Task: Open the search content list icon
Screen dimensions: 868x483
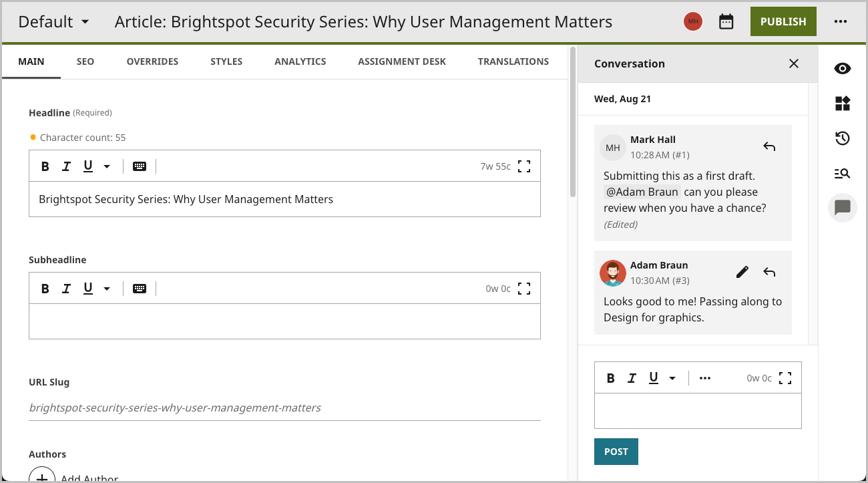Action: click(843, 173)
